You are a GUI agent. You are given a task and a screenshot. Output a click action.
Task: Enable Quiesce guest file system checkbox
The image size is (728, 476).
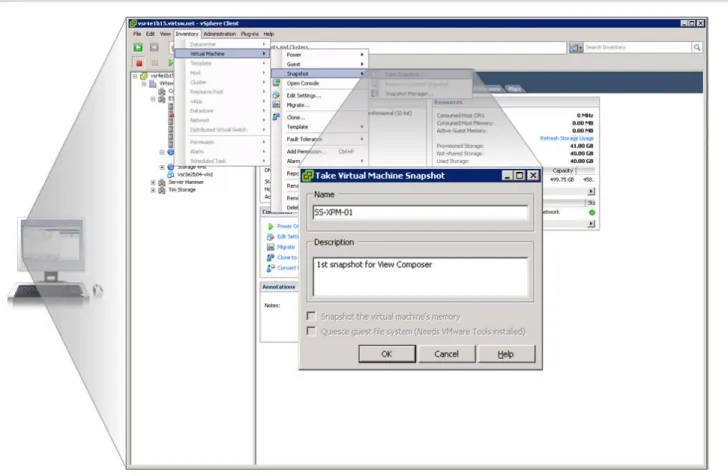click(x=311, y=331)
